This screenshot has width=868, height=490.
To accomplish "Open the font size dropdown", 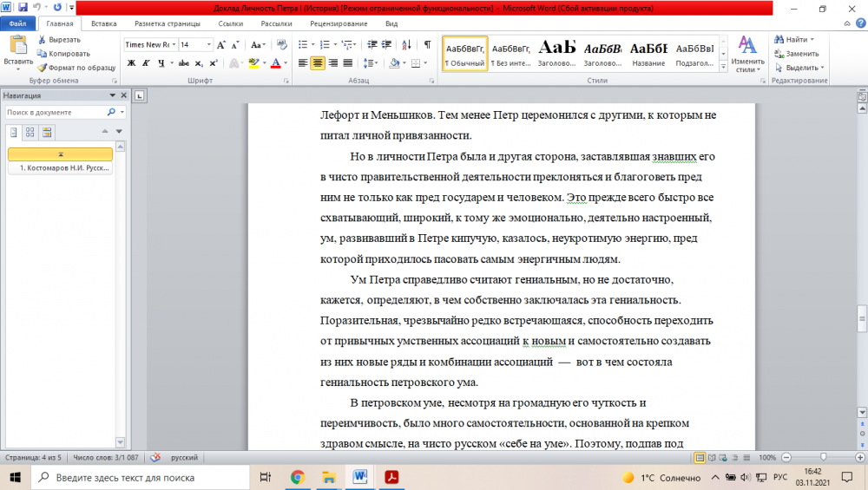I will click(208, 44).
